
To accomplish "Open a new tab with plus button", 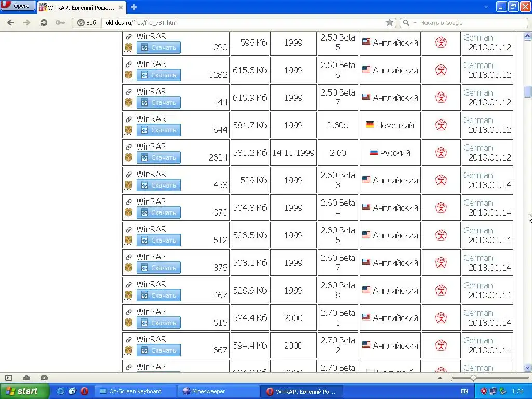I will click(x=134, y=7).
